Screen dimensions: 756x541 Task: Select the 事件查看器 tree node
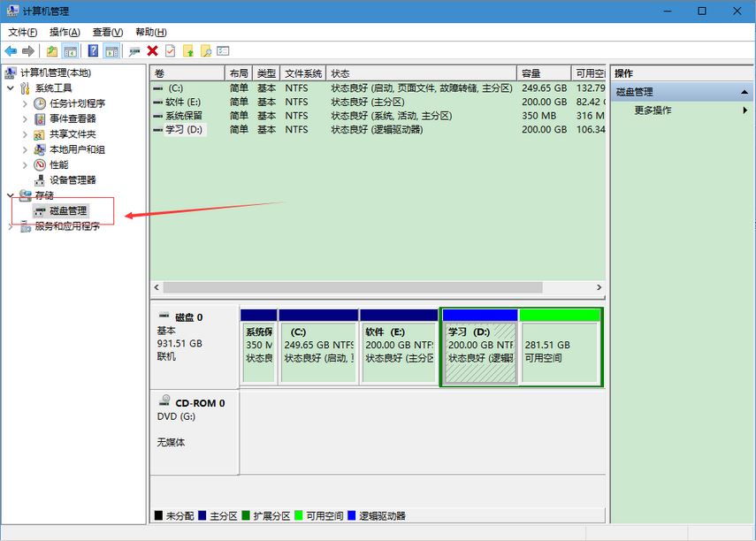pos(73,118)
